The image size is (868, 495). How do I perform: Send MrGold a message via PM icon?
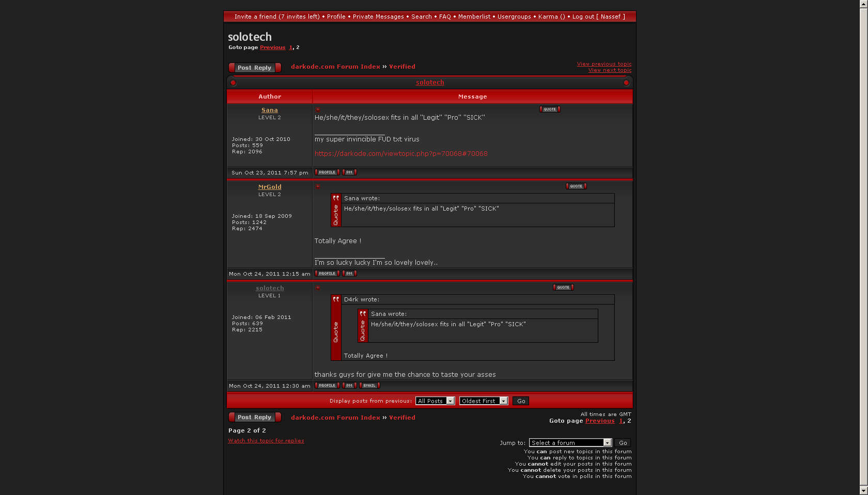[x=349, y=274]
